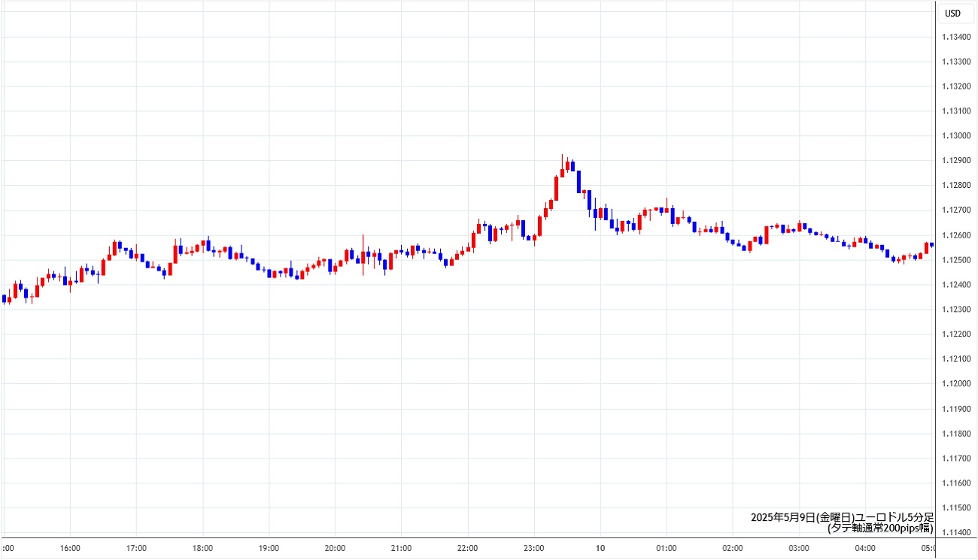Screen dimensions: 978x560
Task: Click the 22:00 time axis label
Action: coord(467,549)
